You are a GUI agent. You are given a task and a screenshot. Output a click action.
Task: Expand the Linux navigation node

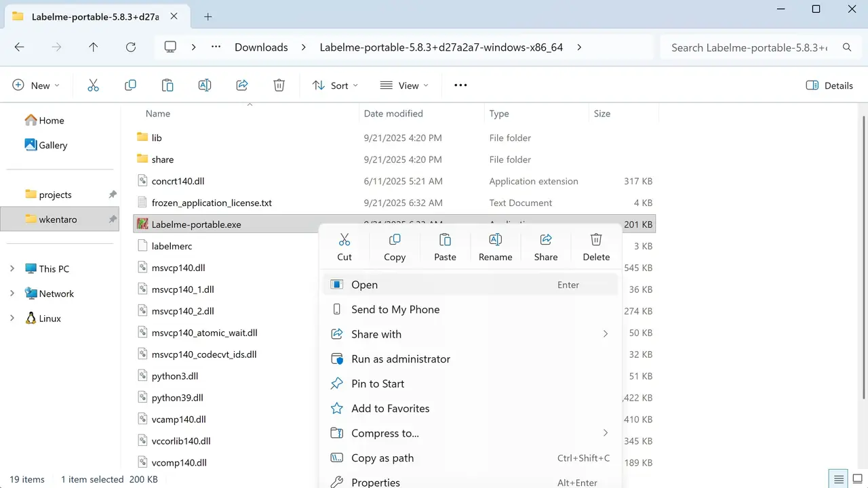click(x=12, y=319)
